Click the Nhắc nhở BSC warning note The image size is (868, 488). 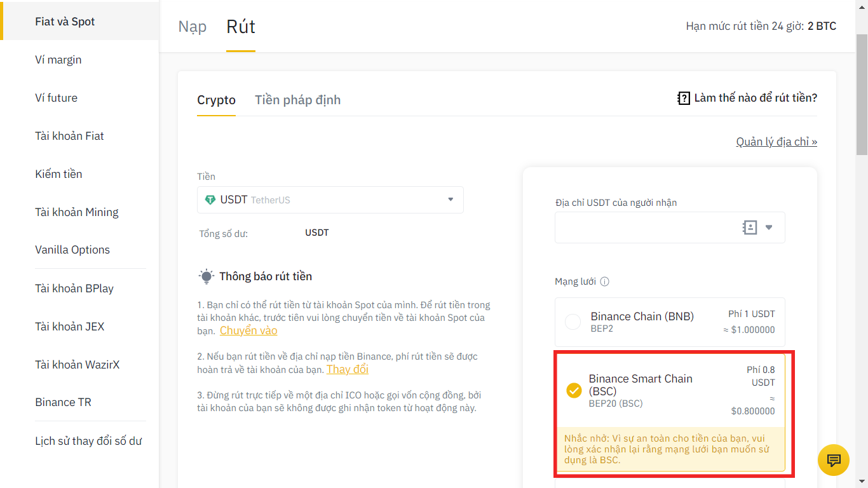(670, 450)
